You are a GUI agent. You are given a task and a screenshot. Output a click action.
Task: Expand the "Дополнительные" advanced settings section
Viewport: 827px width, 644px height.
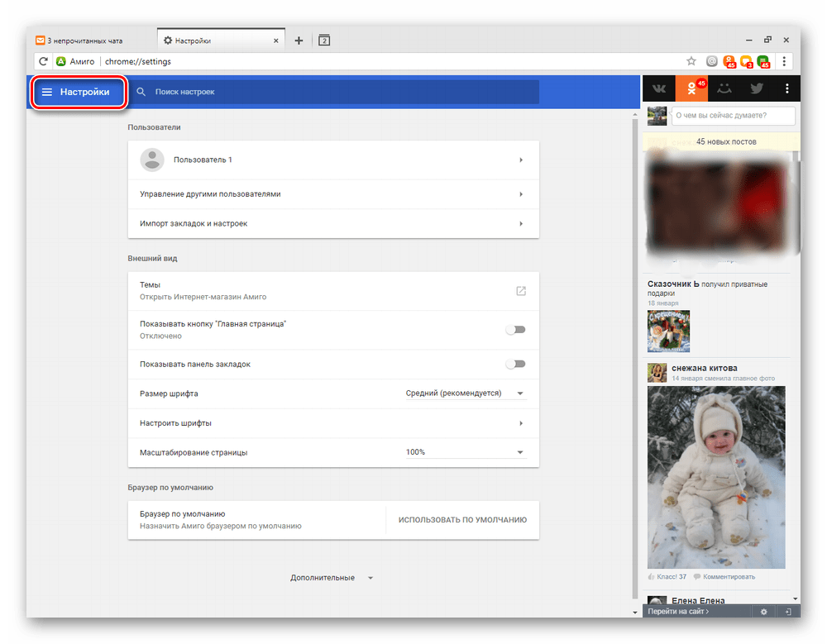(x=332, y=578)
